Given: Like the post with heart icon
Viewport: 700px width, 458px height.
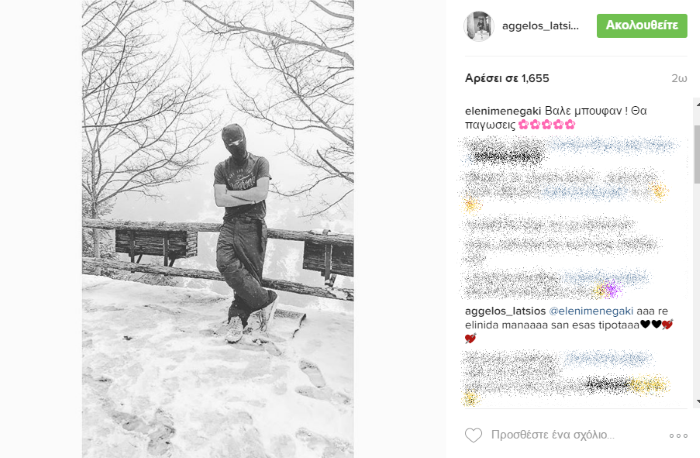Looking at the screenshot, I should (x=473, y=435).
